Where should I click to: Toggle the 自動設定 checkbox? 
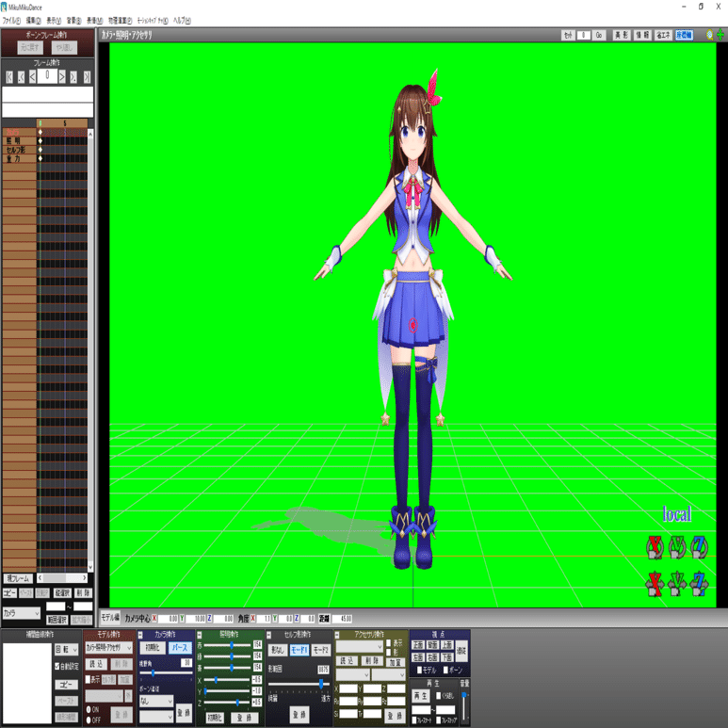pos(58,666)
